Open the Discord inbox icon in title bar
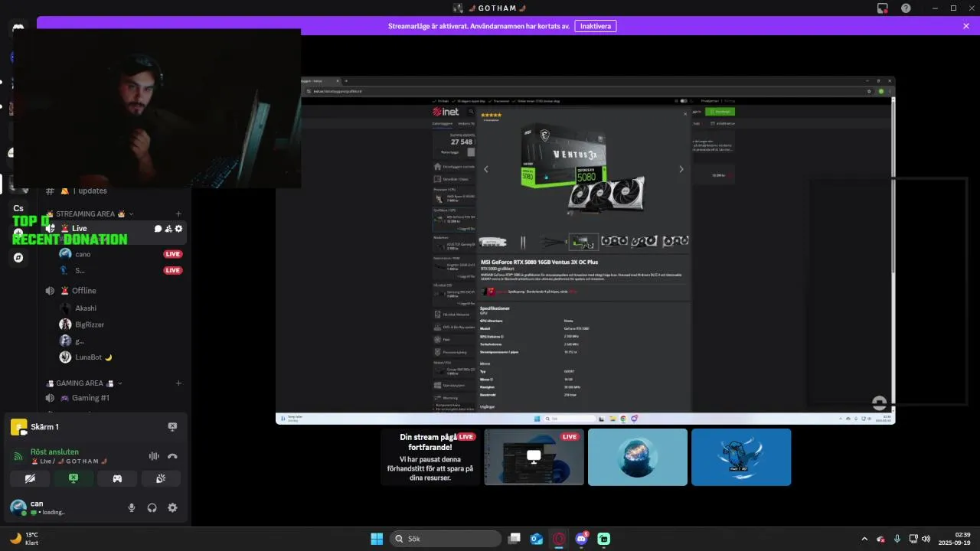 pos(882,8)
